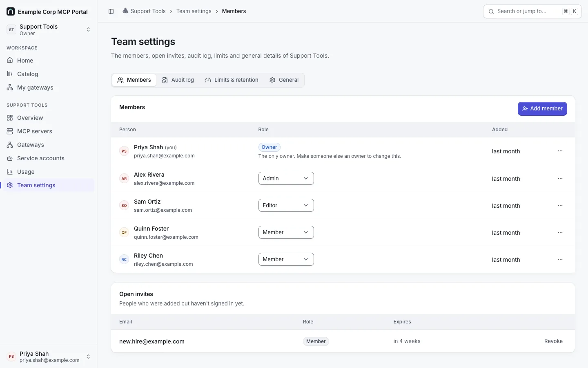Click Sam Ortiz's SO avatar

(x=124, y=205)
